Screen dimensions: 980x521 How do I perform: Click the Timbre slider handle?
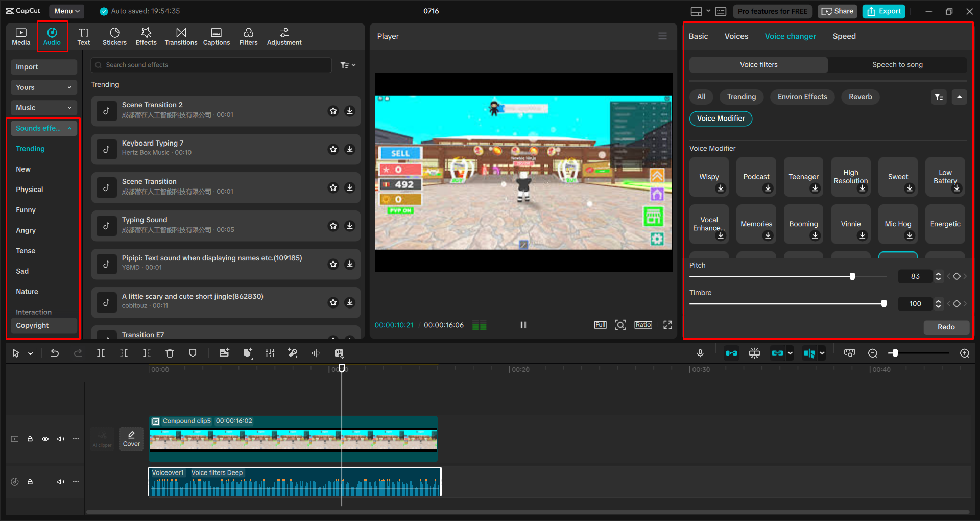point(883,304)
